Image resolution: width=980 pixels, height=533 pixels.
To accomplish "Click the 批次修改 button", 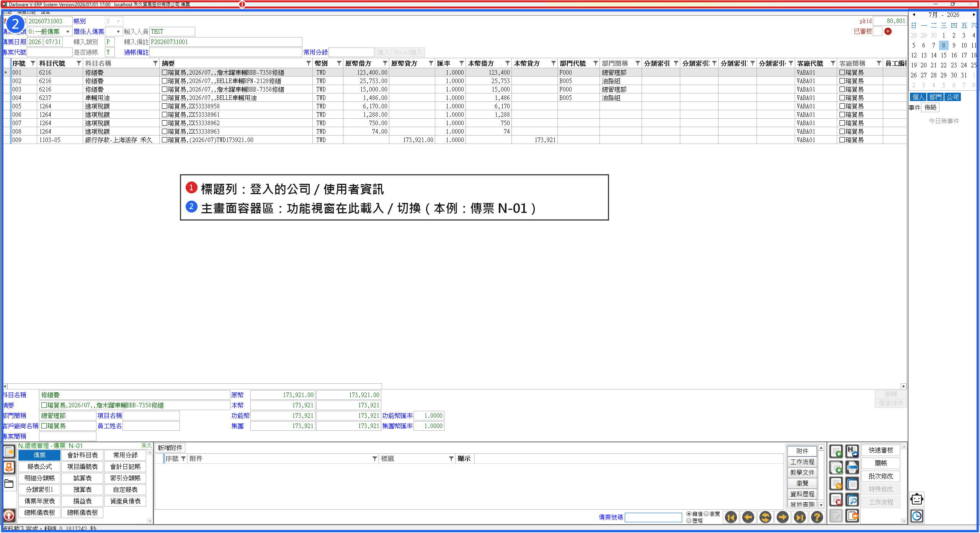I will tap(881, 476).
